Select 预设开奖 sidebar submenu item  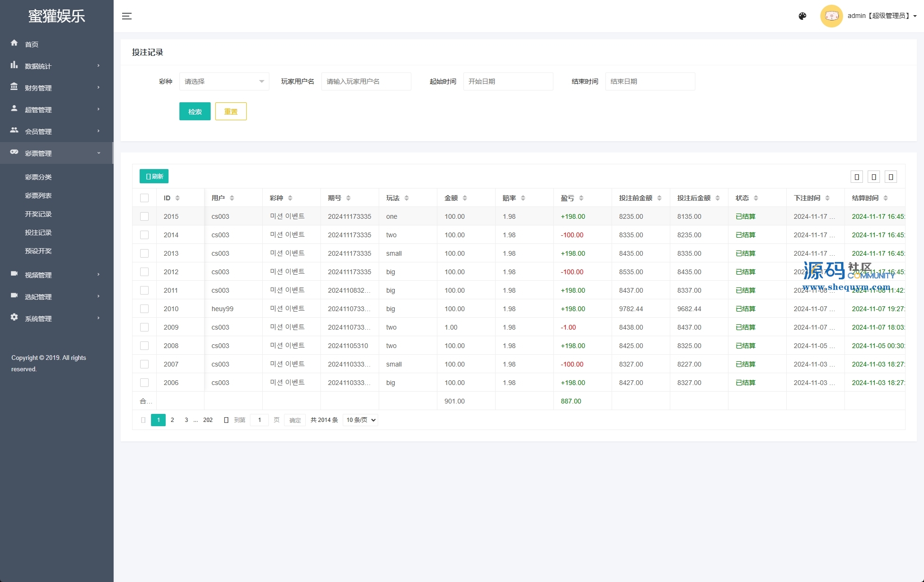pyautogui.click(x=38, y=251)
